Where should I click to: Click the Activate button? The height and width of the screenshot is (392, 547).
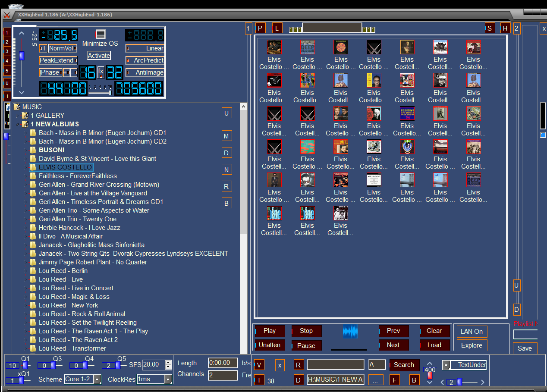pyautogui.click(x=99, y=56)
